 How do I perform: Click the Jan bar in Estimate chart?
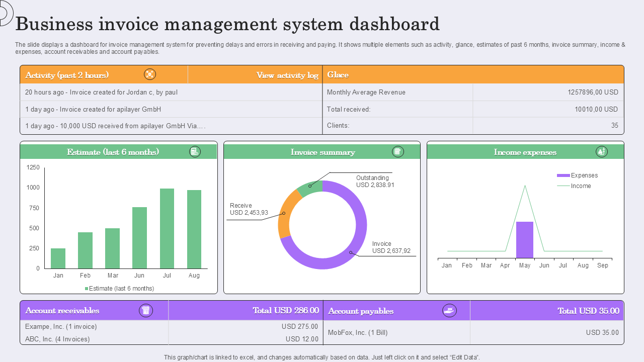58,258
